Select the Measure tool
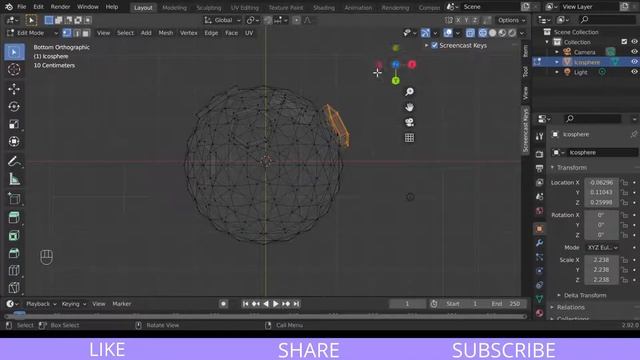The image size is (640, 360). 14,179
